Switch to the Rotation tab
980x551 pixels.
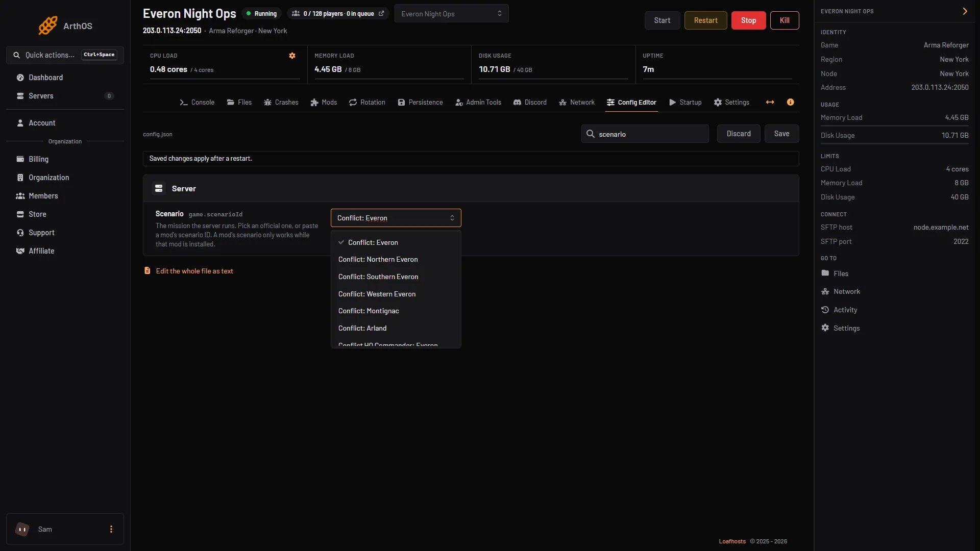click(367, 103)
